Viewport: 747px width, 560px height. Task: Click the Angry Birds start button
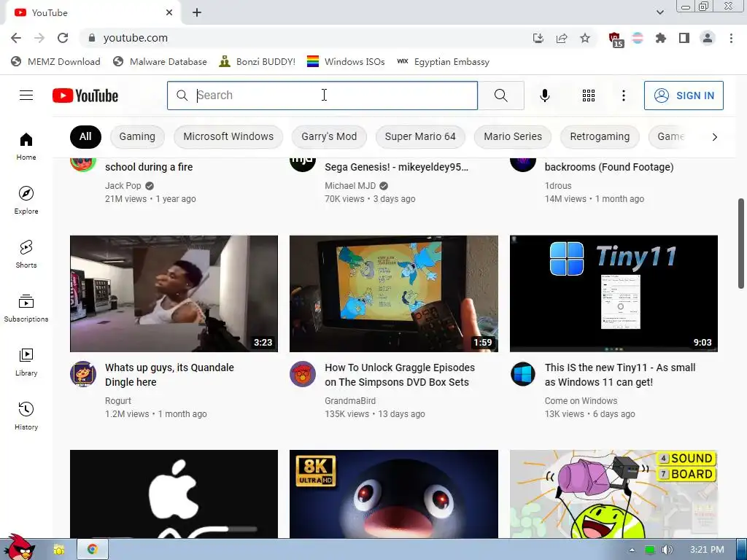(x=18, y=547)
